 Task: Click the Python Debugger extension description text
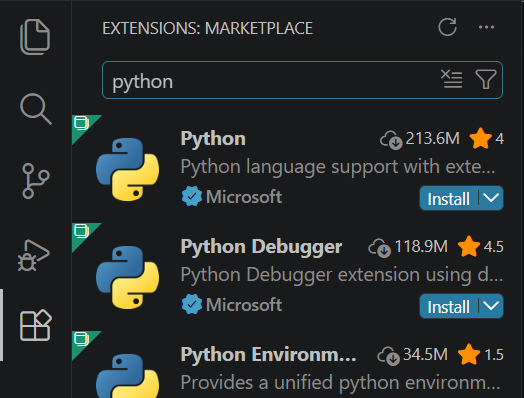point(342,275)
